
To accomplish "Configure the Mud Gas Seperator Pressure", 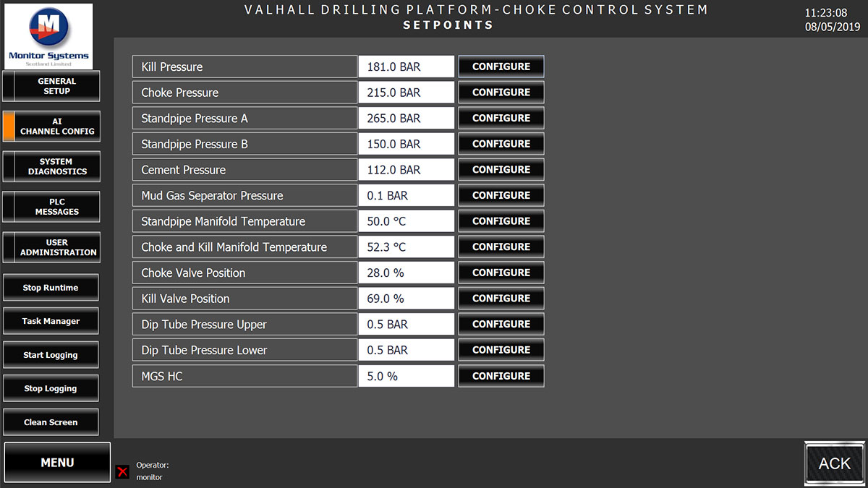I will tap(501, 195).
